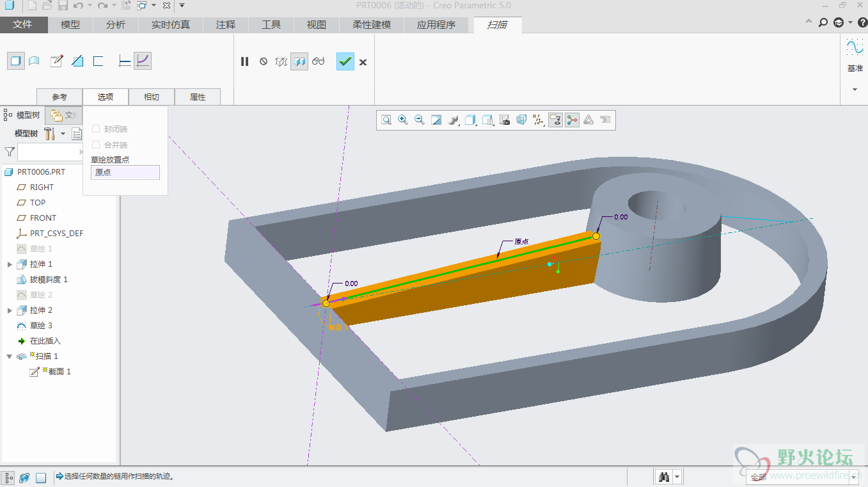Open saved orientations cube dropdown
This screenshot has height=487, width=868.
coord(471,120)
